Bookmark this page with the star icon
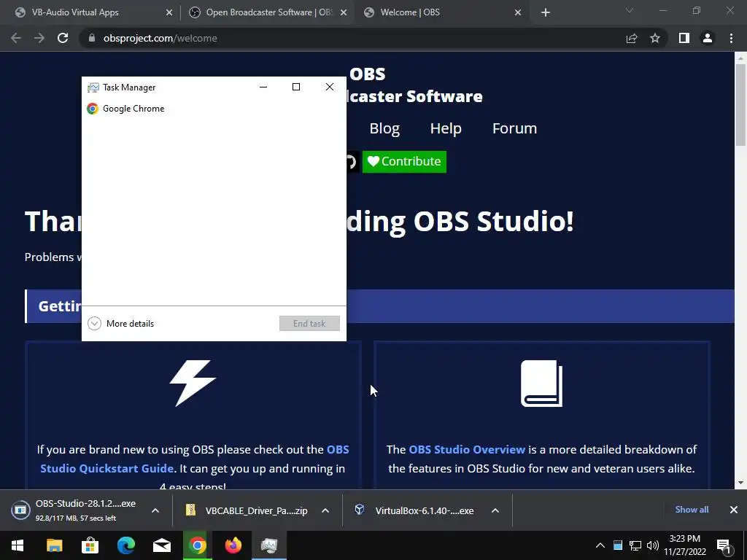The width and height of the screenshot is (747, 560). [655, 38]
